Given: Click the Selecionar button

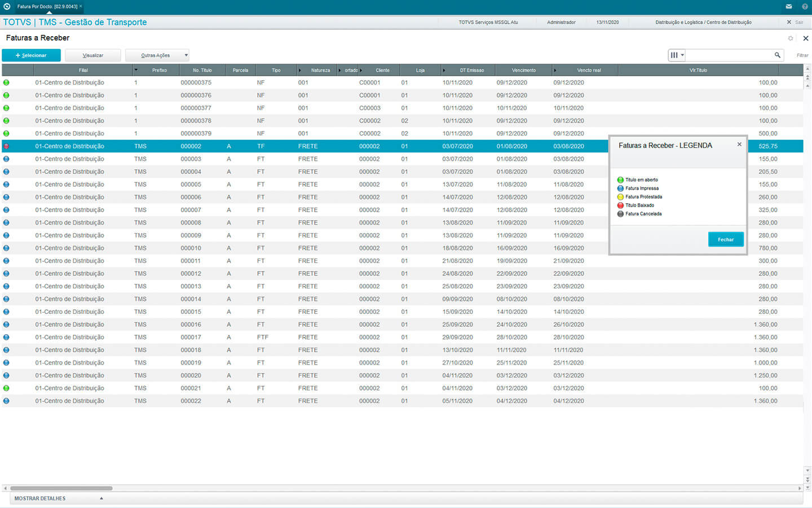Looking at the screenshot, I should (x=32, y=55).
